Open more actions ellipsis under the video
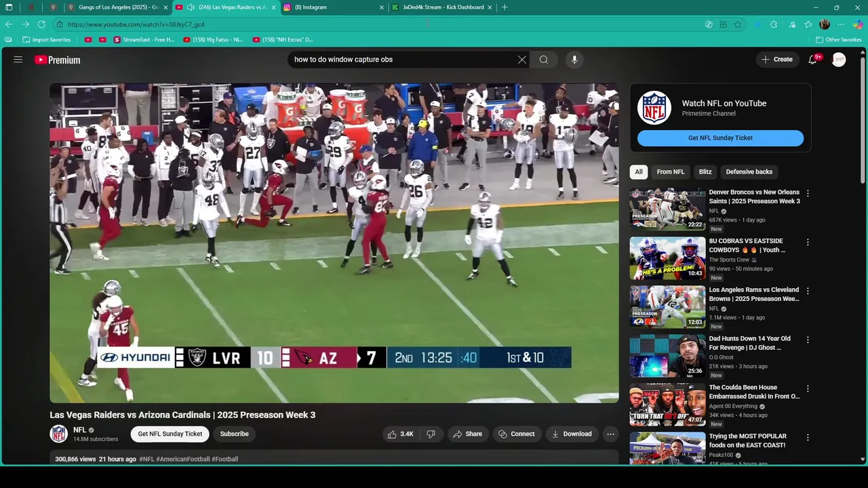 [610, 434]
